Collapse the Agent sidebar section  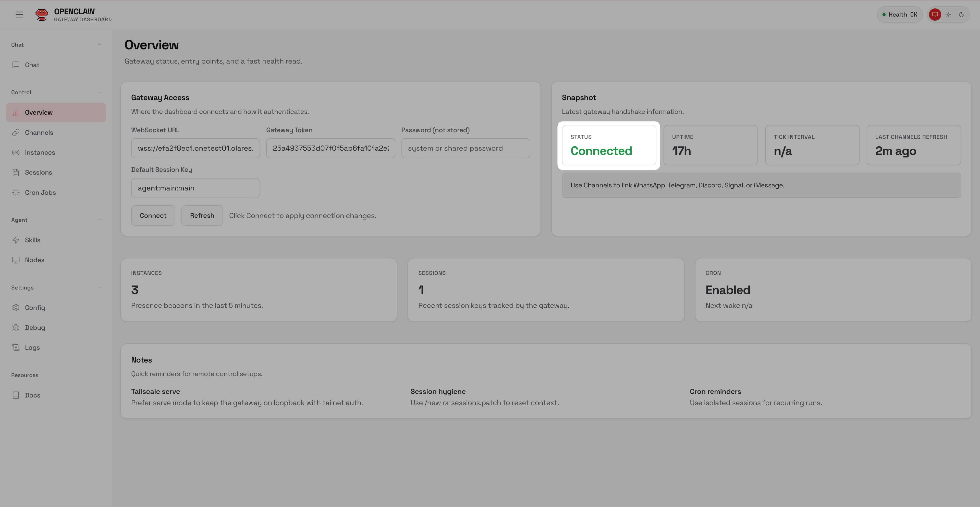click(x=99, y=220)
